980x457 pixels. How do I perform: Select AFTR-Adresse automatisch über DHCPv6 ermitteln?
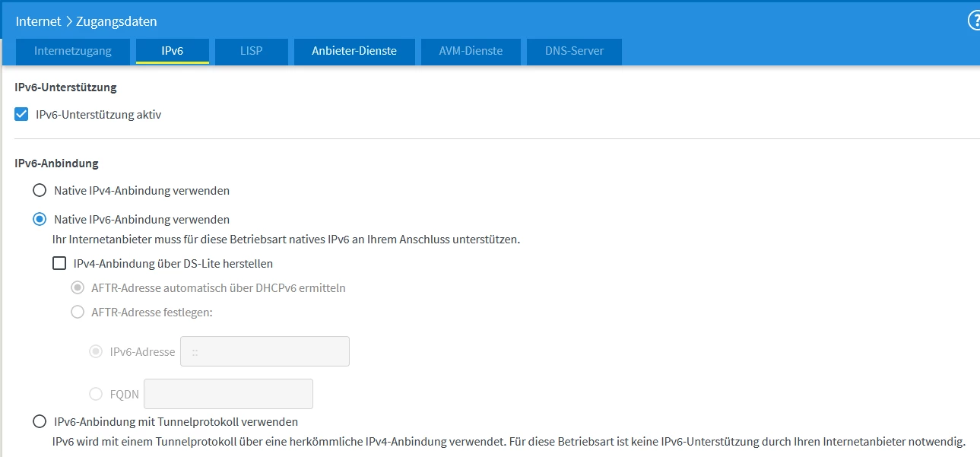[x=78, y=288]
